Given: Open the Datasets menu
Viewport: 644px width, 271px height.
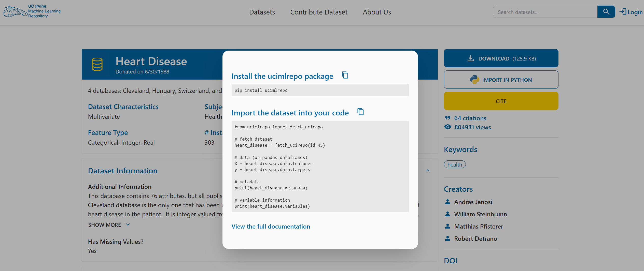Looking at the screenshot, I should tap(262, 12).
